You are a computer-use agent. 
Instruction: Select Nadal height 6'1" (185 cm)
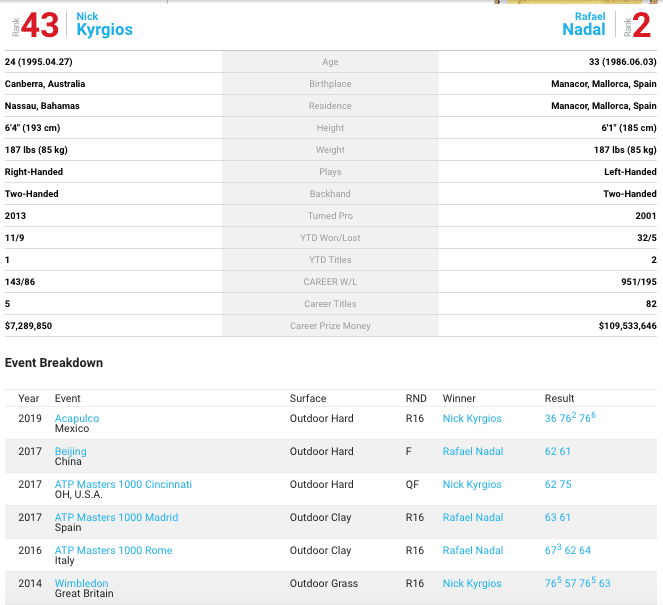[629, 128]
